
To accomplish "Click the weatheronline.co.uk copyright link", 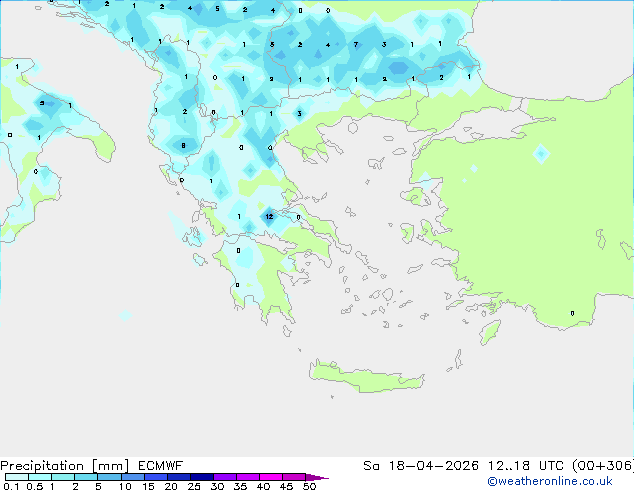I will (x=550, y=481).
